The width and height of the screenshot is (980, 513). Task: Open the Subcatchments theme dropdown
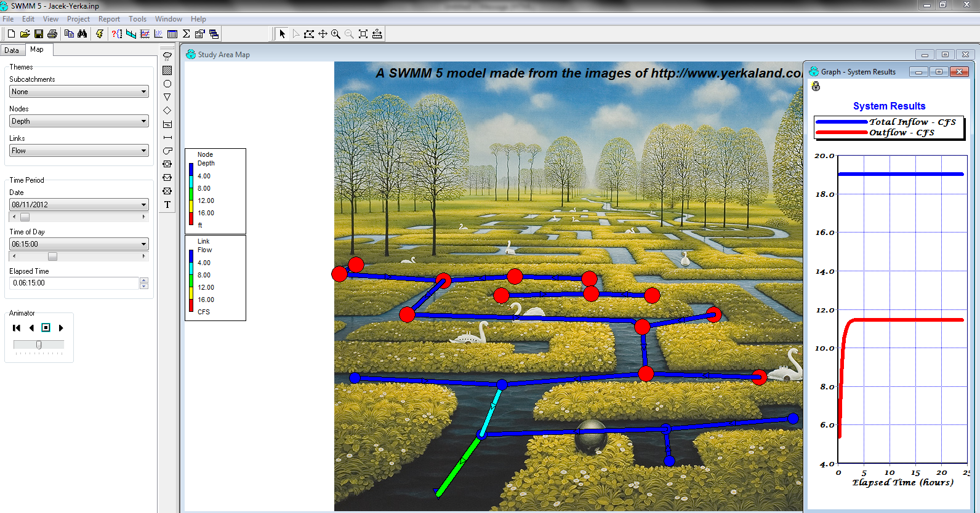[79, 92]
